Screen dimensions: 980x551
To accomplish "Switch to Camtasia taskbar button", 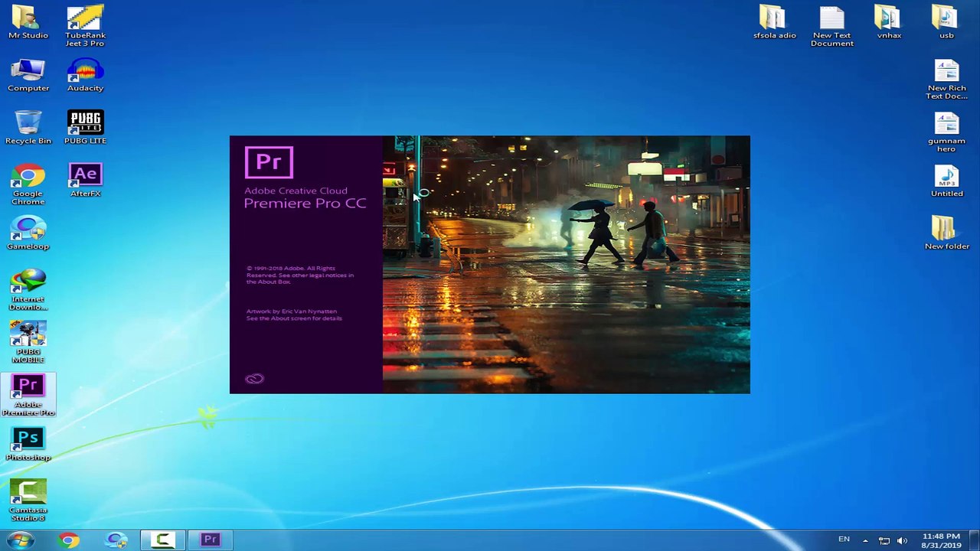I will point(163,540).
